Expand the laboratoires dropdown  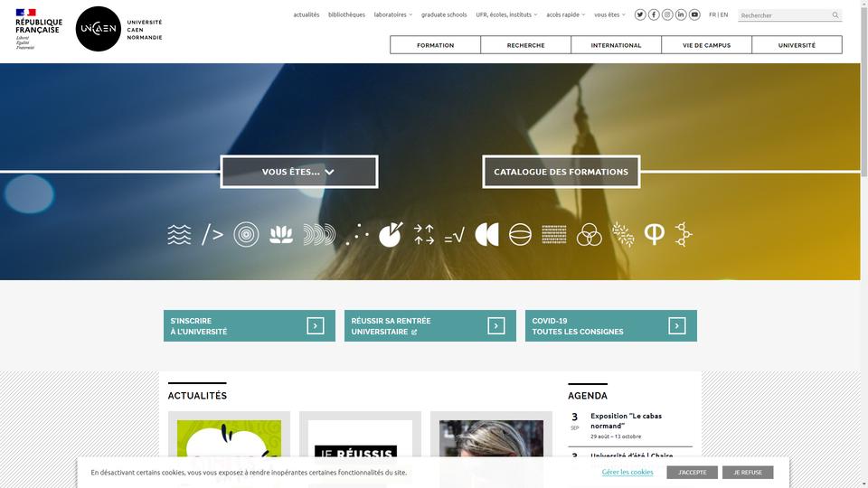click(392, 15)
